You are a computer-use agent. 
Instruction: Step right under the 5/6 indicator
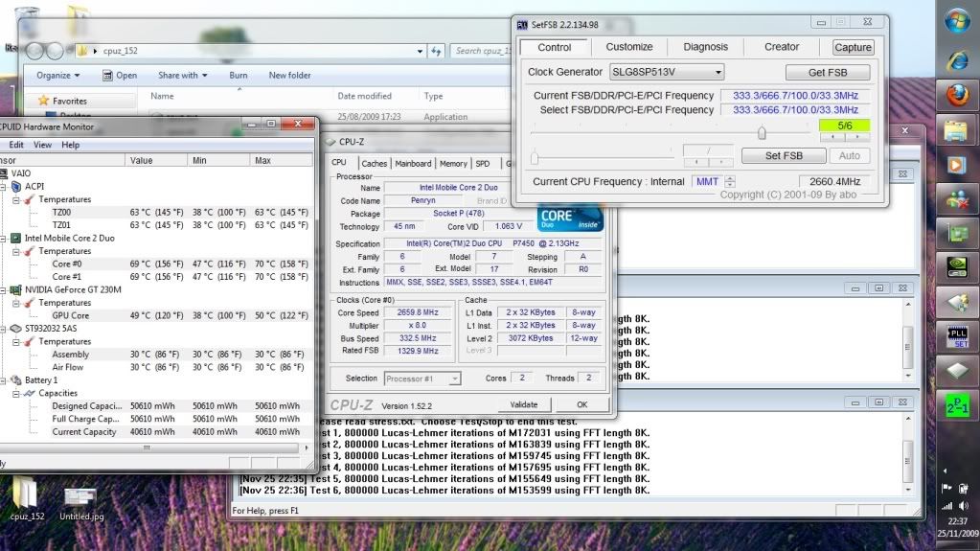pyautogui.click(x=857, y=136)
